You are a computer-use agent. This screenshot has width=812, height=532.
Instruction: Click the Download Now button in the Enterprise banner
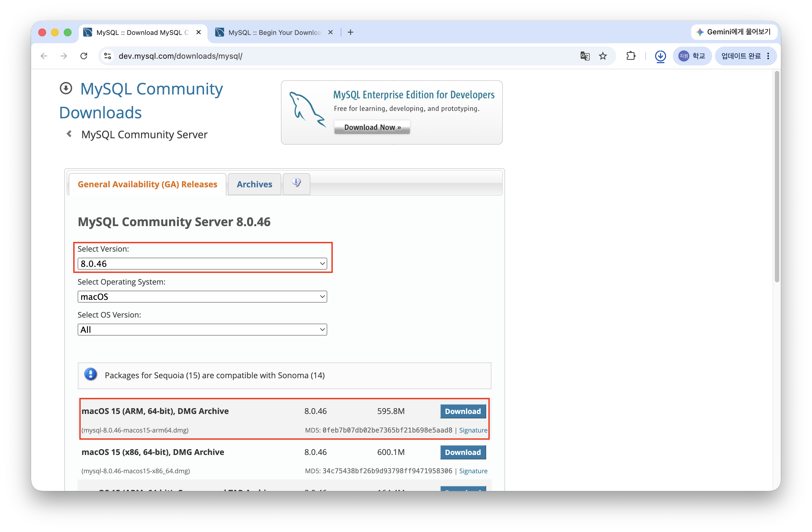click(372, 127)
